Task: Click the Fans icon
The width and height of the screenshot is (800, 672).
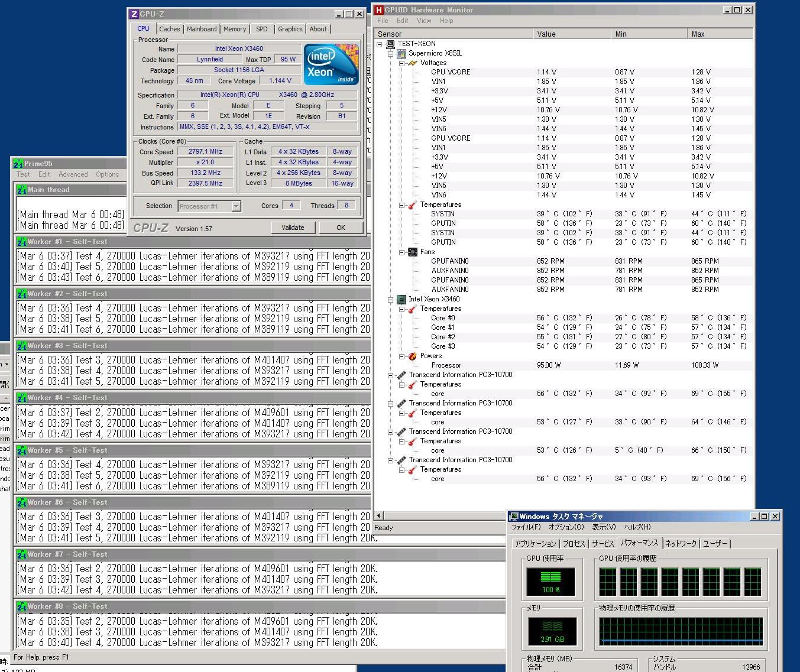Action: (x=413, y=252)
